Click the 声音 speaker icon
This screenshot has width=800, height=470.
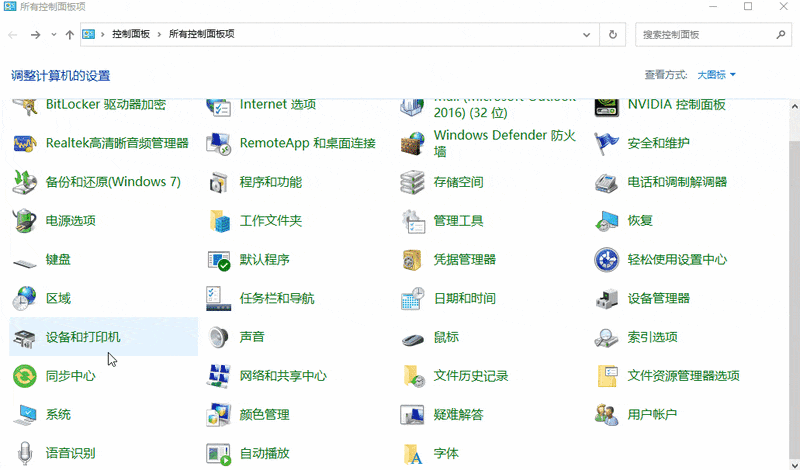point(218,337)
